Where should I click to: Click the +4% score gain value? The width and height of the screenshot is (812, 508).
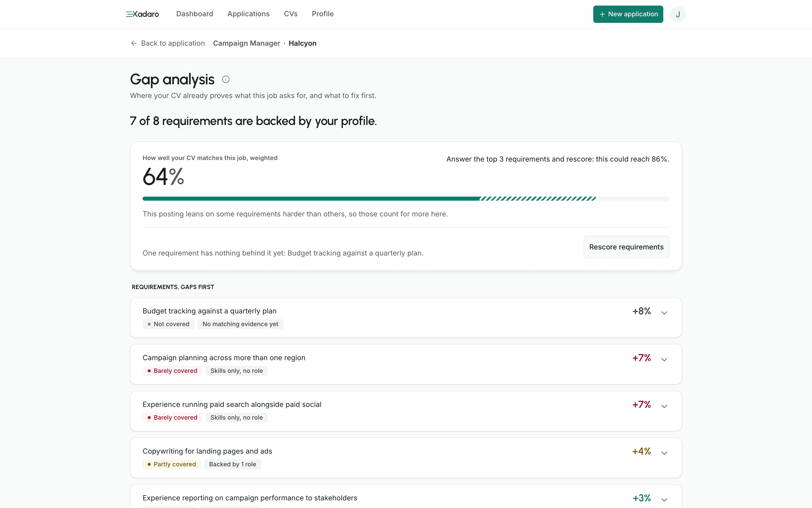tap(641, 451)
